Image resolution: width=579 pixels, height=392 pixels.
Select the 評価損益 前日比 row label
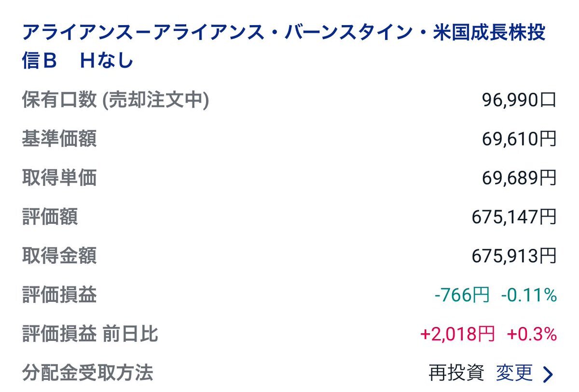90,334
